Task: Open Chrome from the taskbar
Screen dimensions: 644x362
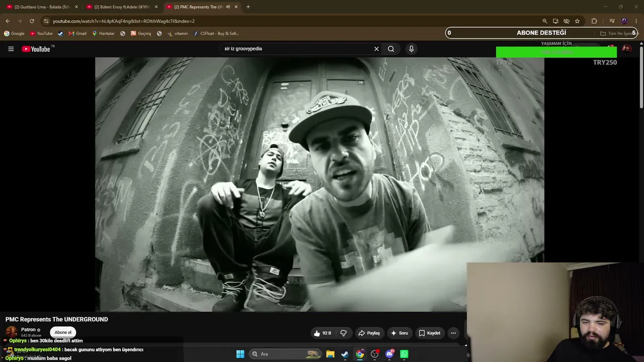Action: coord(360,354)
